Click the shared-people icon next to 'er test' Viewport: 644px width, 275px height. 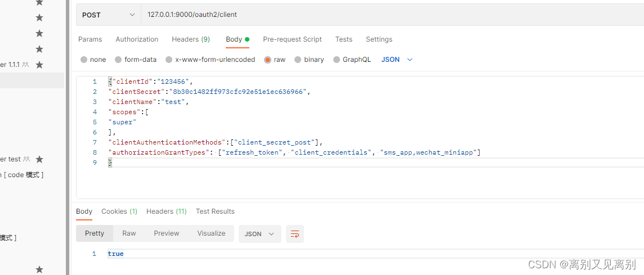[x=26, y=159]
